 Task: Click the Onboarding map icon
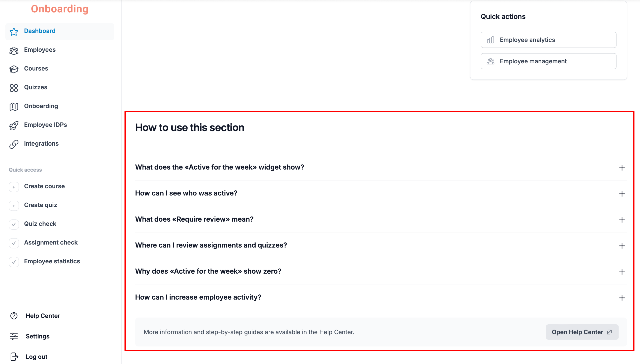[x=14, y=106]
